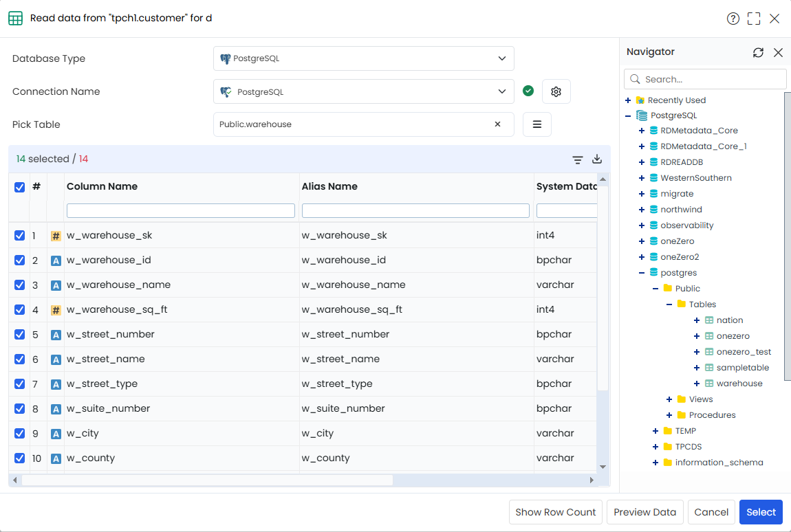Open the column filter icon
This screenshot has width=791, height=532.
578,160
